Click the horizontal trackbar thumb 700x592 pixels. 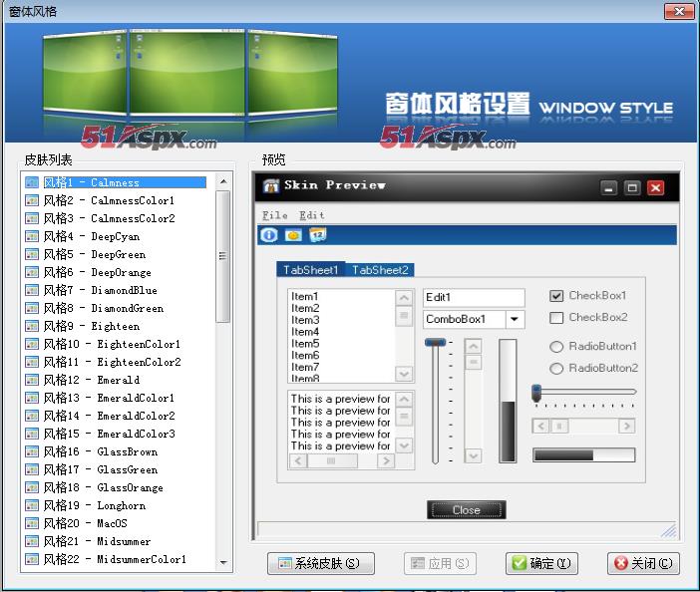point(536,393)
